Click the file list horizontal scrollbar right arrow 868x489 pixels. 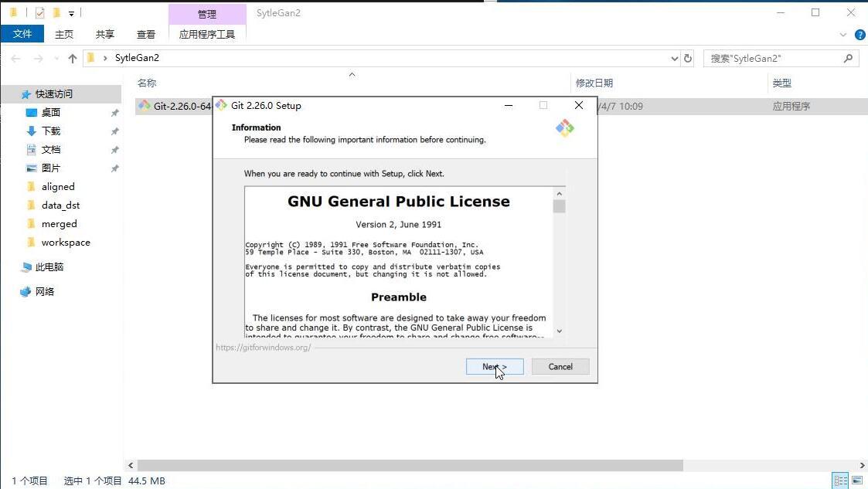point(862,465)
